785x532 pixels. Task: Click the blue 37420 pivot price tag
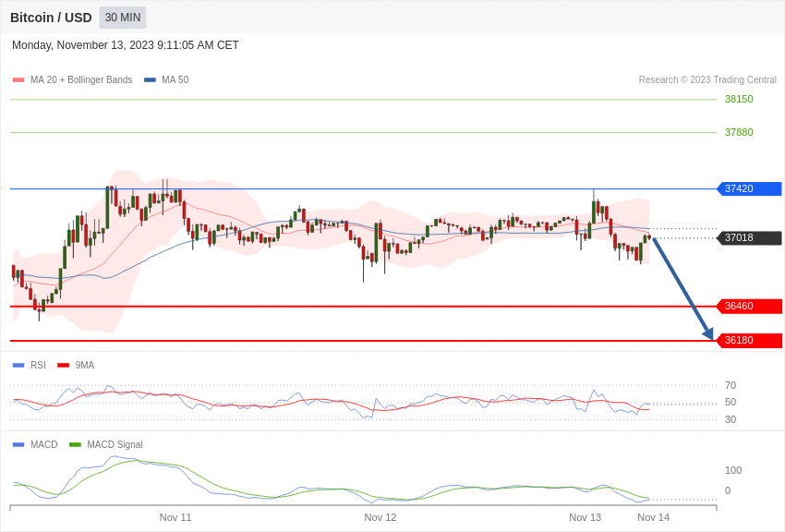(x=750, y=188)
